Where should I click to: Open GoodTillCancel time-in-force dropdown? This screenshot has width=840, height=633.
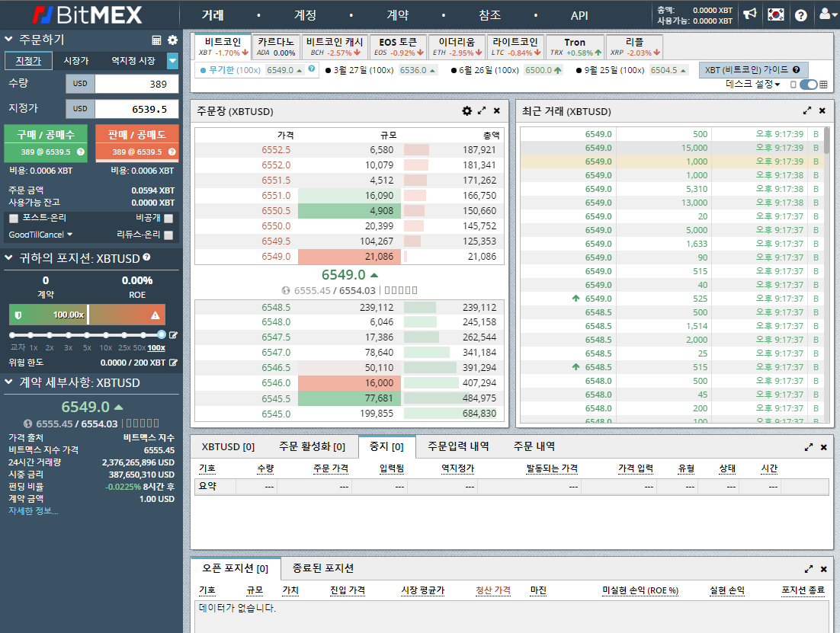click(x=40, y=235)
